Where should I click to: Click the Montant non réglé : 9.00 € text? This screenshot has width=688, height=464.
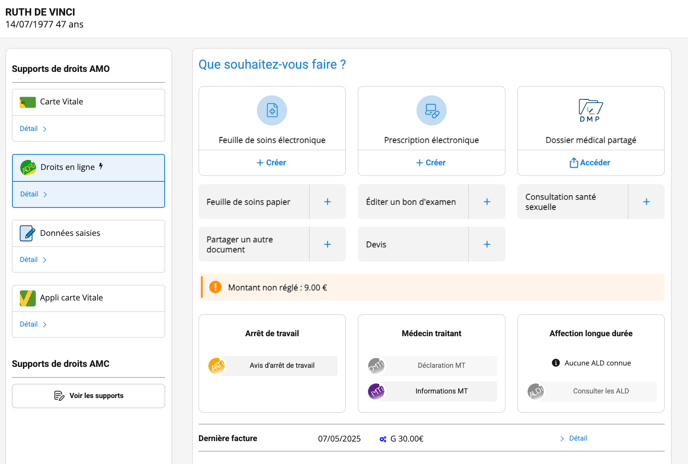pyautogui.click(x=277, y=288)
